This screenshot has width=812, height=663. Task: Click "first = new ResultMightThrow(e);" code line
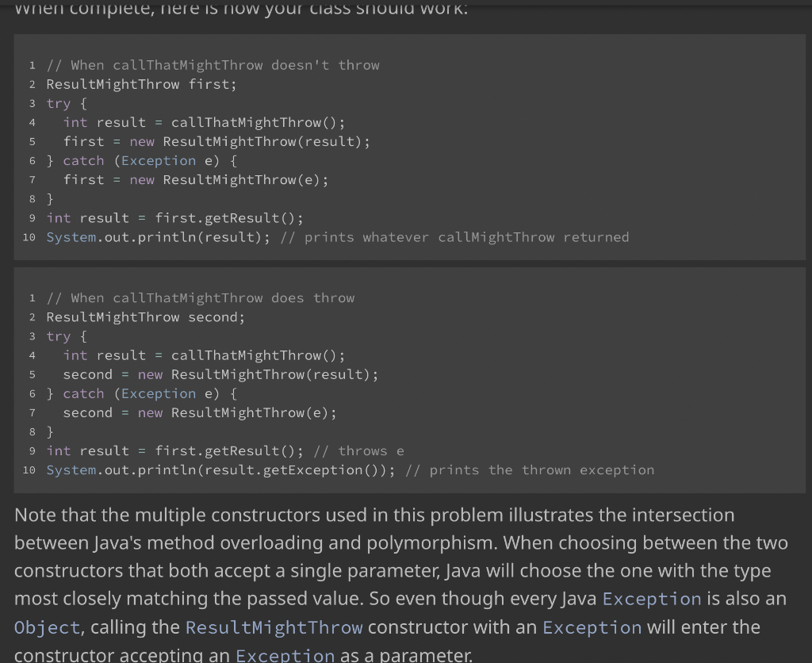[196, 180]
